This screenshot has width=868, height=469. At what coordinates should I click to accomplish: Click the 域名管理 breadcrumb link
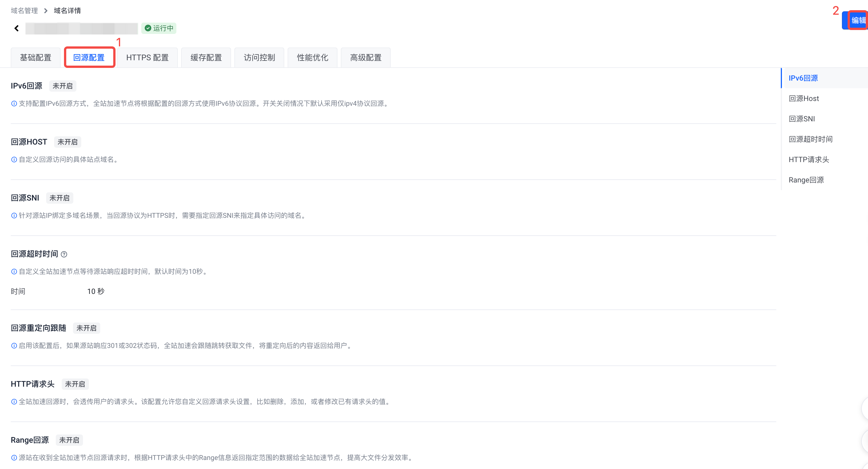coord(24,11)
